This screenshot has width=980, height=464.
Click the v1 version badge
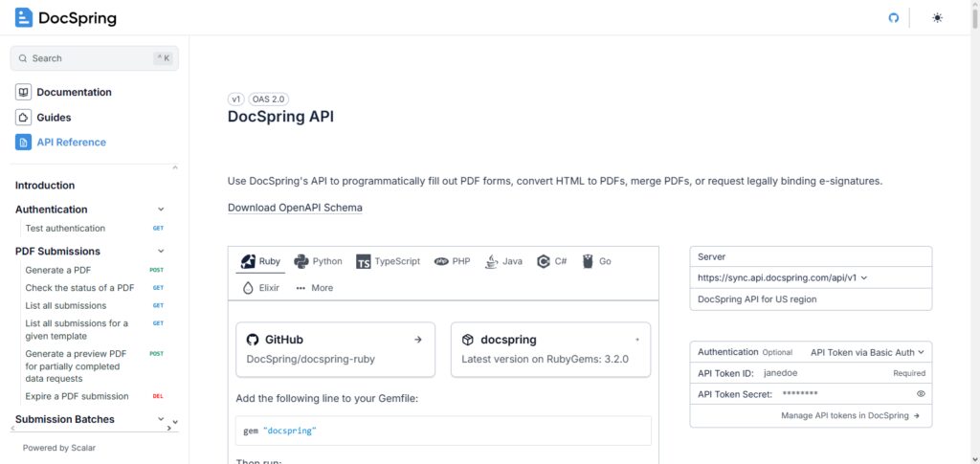click(x=236, y=99)
